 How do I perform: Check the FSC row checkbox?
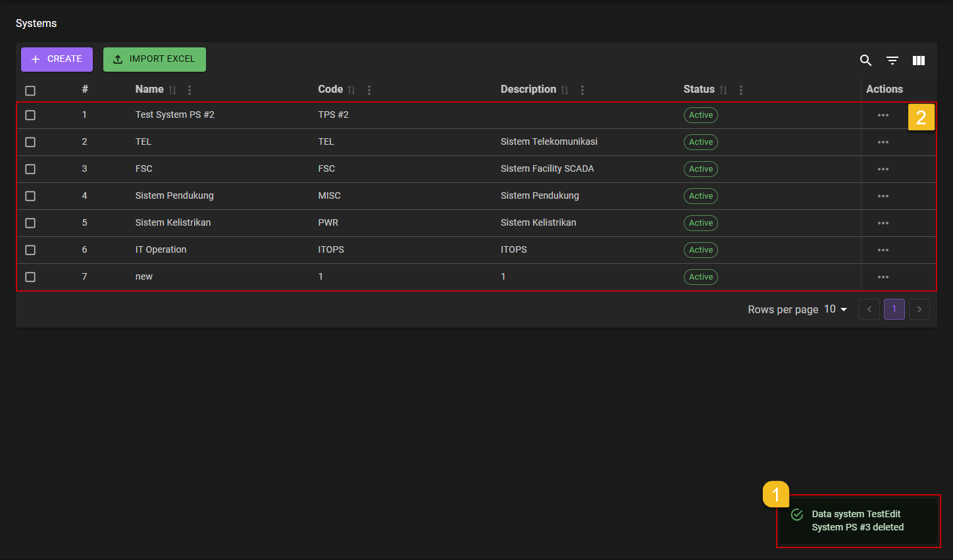pos(30,169)
